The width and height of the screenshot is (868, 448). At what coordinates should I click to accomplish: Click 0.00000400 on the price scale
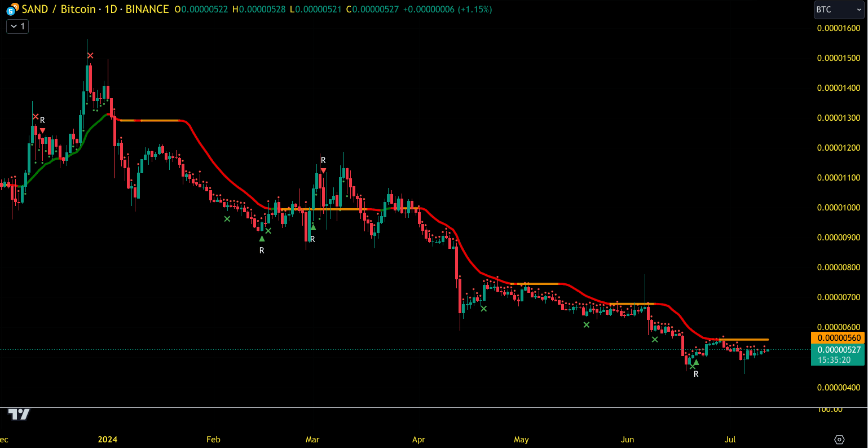[x=839, y=388]
